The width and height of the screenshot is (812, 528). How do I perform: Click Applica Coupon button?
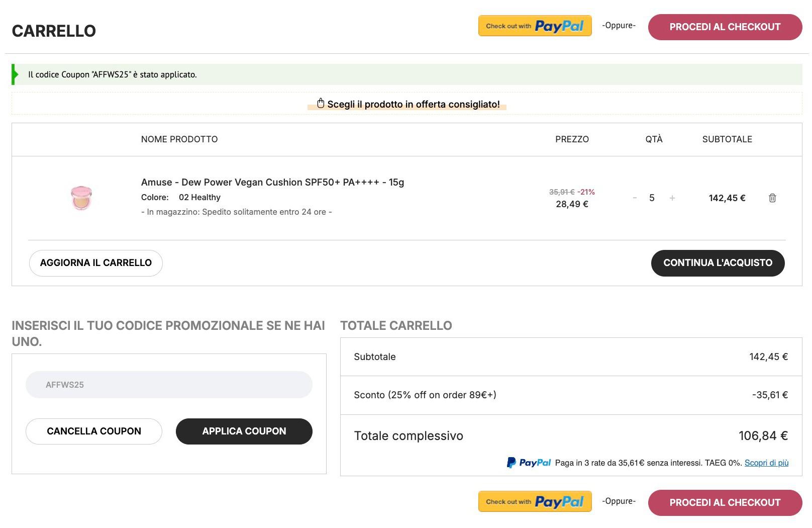244,431
